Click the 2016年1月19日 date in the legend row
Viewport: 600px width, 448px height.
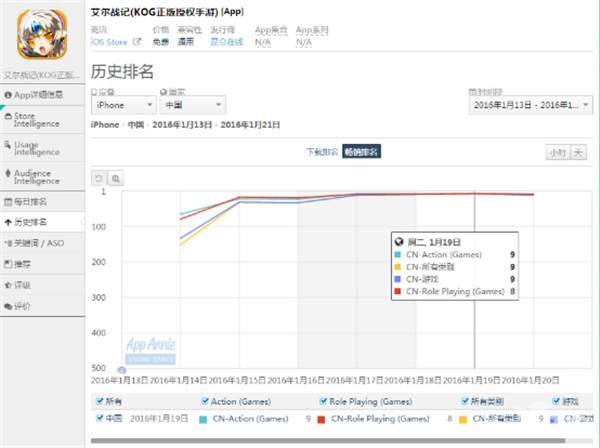pos(159,419)
